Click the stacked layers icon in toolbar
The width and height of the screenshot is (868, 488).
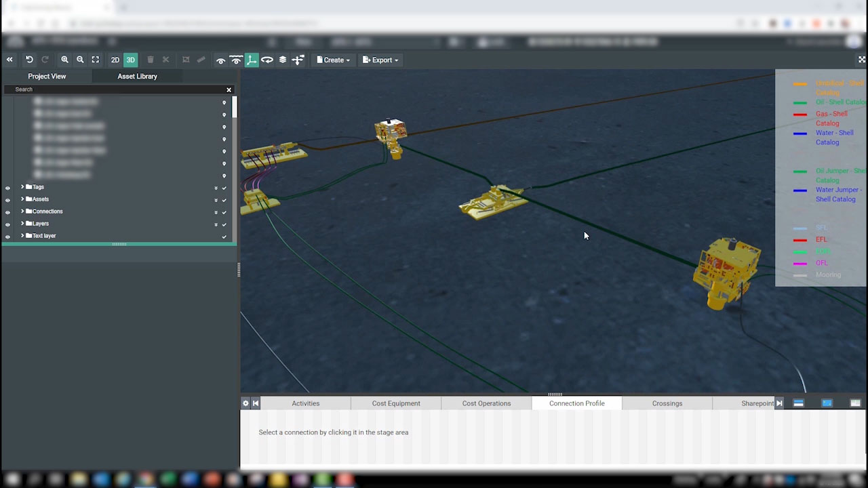[x=283, y=60]
